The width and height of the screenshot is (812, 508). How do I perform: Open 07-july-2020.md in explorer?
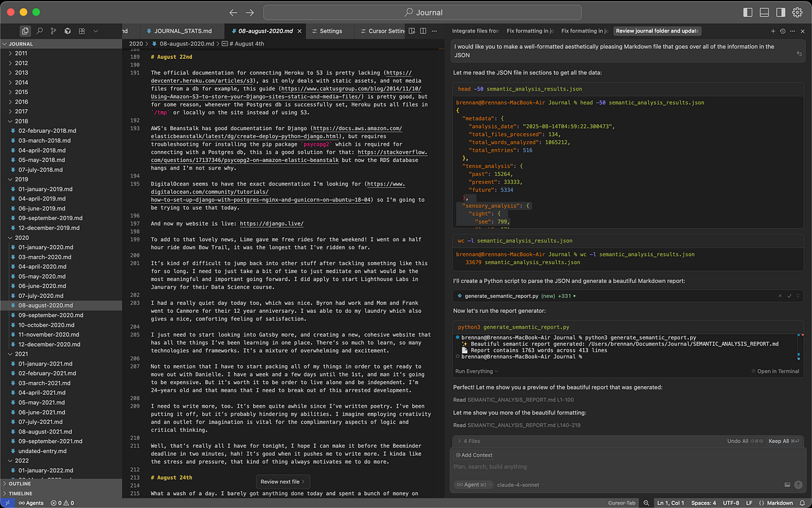pyautogui.click(x=61, y=296)
